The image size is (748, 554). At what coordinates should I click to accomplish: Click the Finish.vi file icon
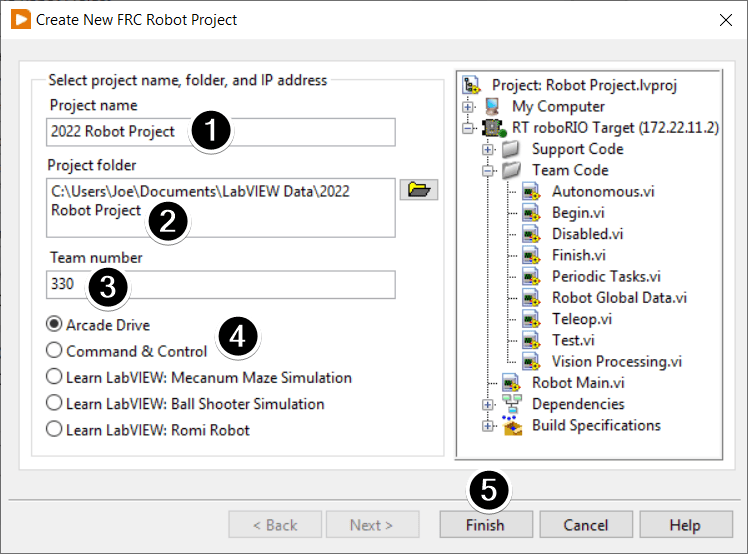(x=531, y=255)
